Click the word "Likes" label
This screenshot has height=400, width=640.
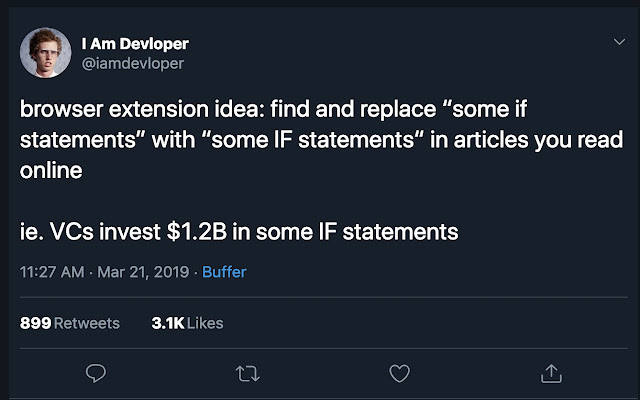tap(204, 323)
